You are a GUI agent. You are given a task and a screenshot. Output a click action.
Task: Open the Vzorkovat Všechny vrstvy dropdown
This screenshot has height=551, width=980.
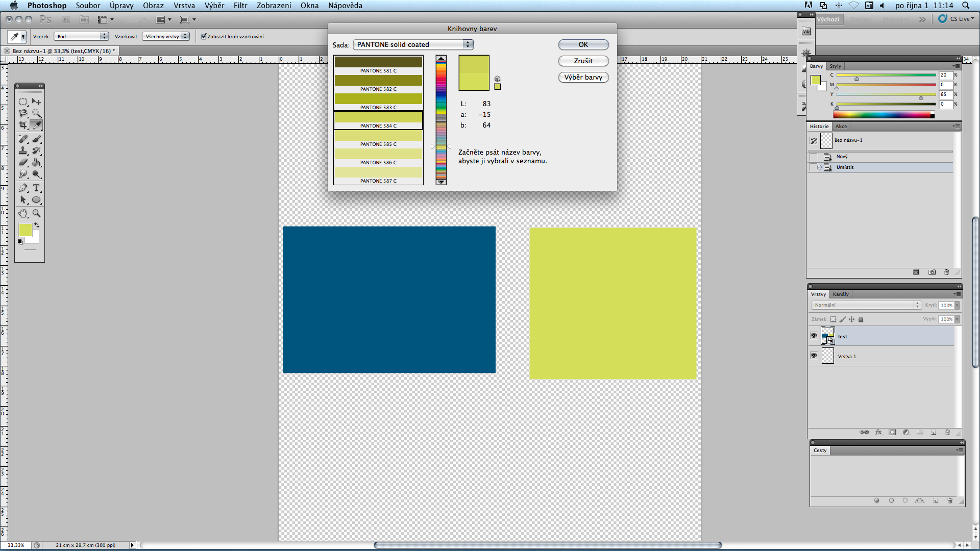(x=166, y=36)
